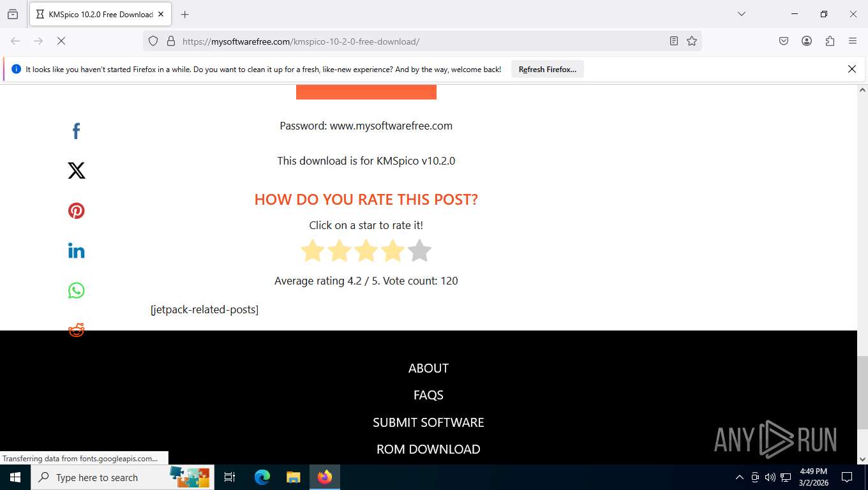Share post via WhatsApp
868x490 pixels.
click(76, 290)
